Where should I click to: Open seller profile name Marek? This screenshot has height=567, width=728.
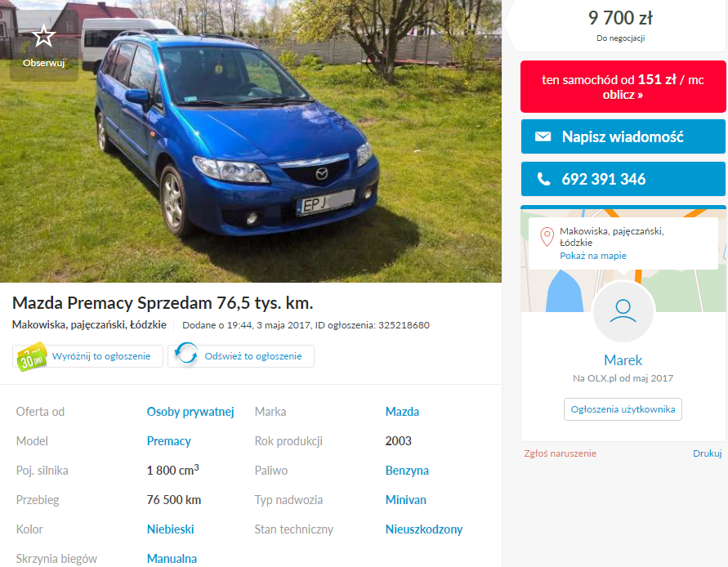(623, 359)
